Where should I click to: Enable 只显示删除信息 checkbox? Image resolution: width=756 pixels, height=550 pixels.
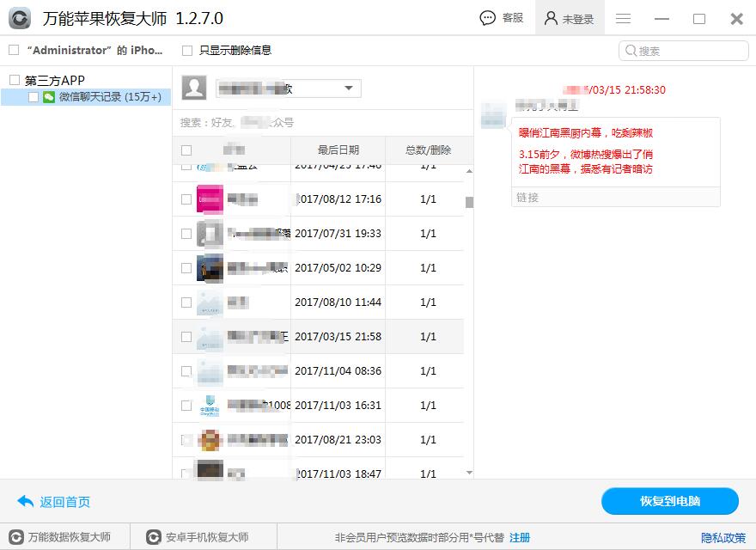click(187, 50)
